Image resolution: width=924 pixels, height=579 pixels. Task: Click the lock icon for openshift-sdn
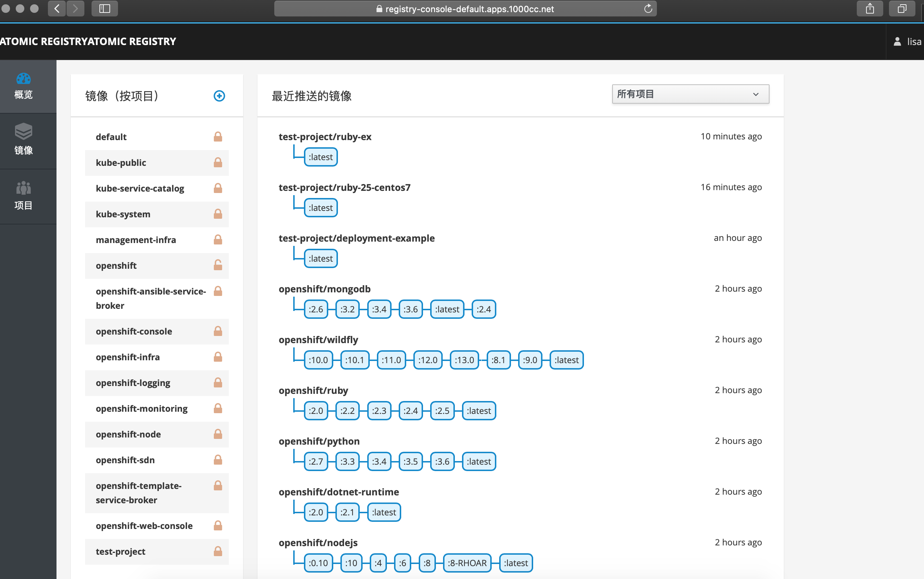click(x=218, y=460)
